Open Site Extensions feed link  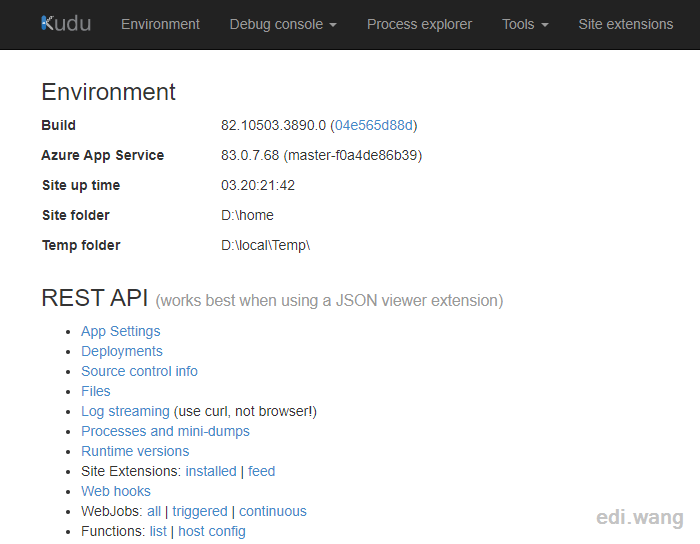point(262,471)
